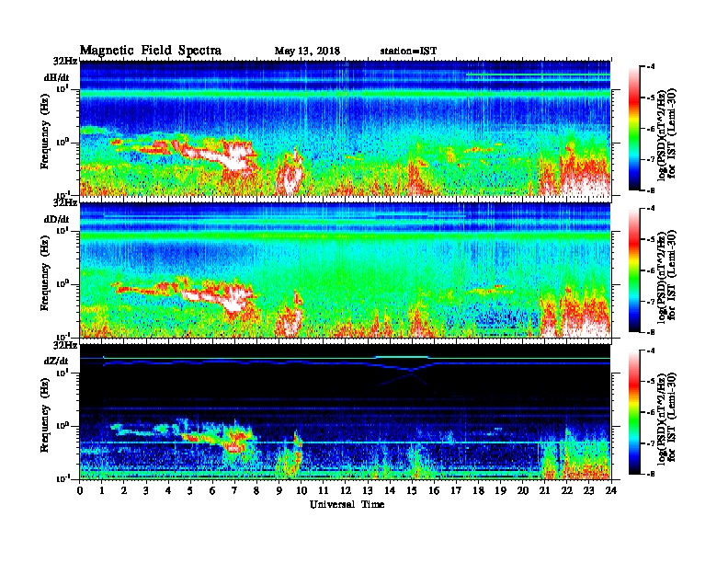This screenshot has width=728, height=563.
Task: Click hour 24 on the Universal Time axis
Action: [x=611, y=490]
